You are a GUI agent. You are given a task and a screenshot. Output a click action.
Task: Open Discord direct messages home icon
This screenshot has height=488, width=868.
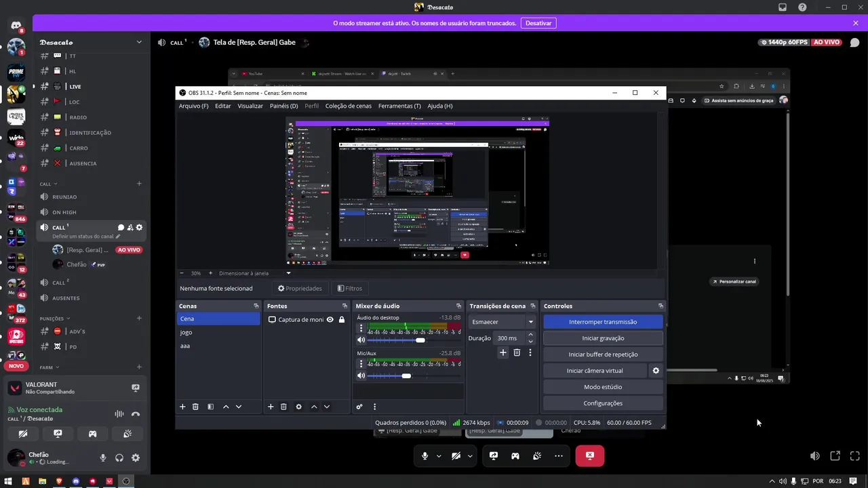[x=16, y=25]
